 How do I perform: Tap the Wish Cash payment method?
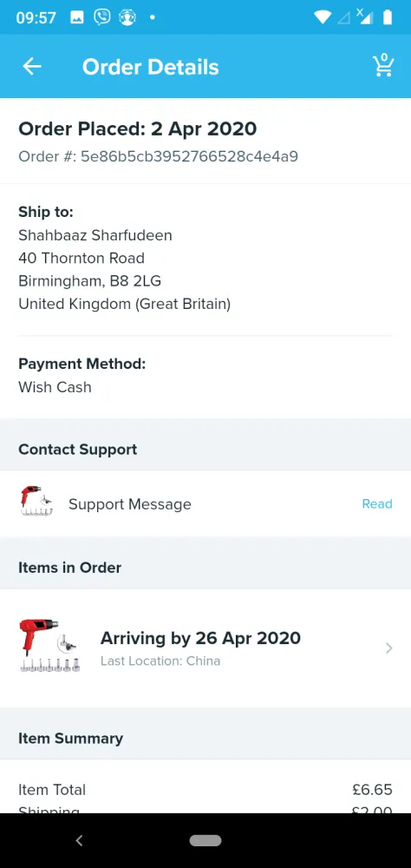click(x=55, y=387)
